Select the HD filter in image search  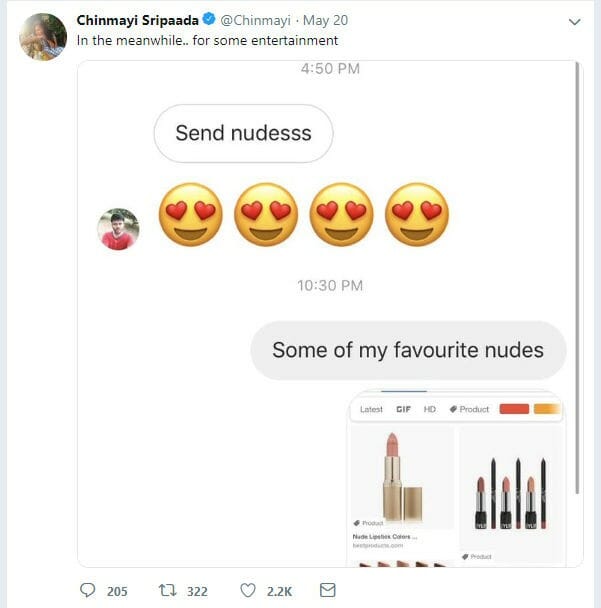point(430,409)
